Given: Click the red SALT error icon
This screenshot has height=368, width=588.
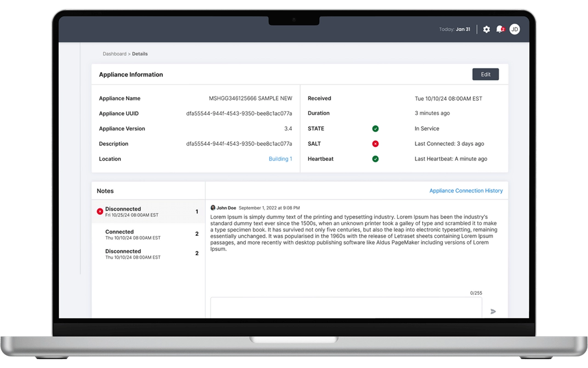Looking at the screenshot, I should [x=375, y=144].
